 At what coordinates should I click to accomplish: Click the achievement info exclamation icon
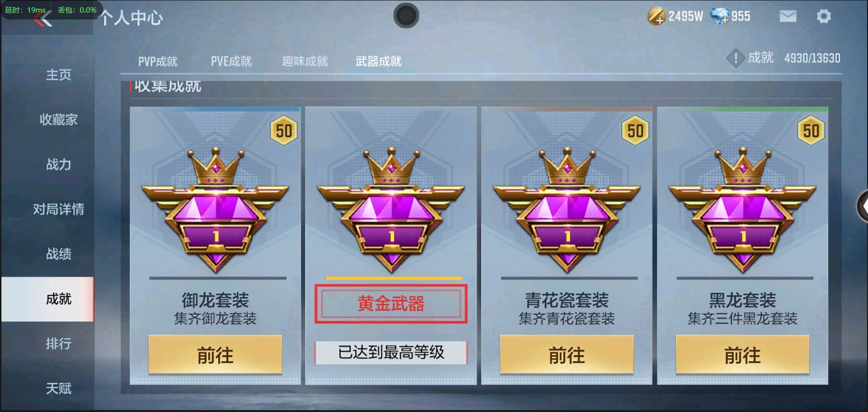pos(735,59)
